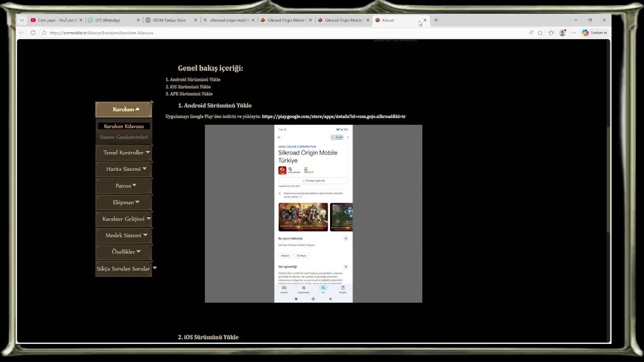Open the Copilot Sohbet et button

[594, 33]
